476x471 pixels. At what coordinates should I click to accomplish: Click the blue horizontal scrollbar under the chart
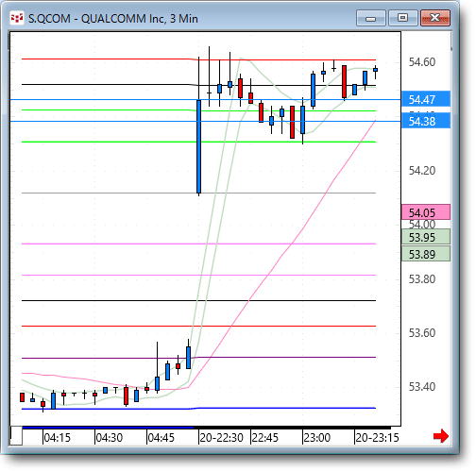[x=108, y=428]
